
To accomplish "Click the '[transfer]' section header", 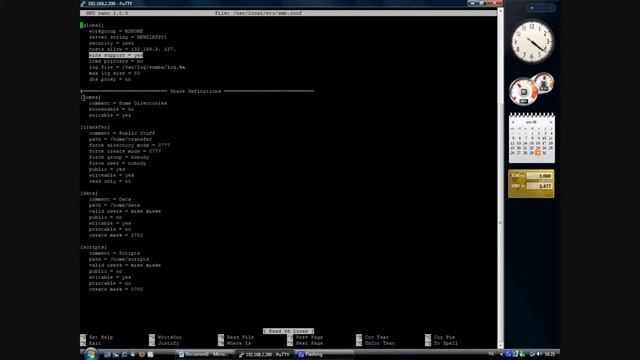I will [95, 127].
